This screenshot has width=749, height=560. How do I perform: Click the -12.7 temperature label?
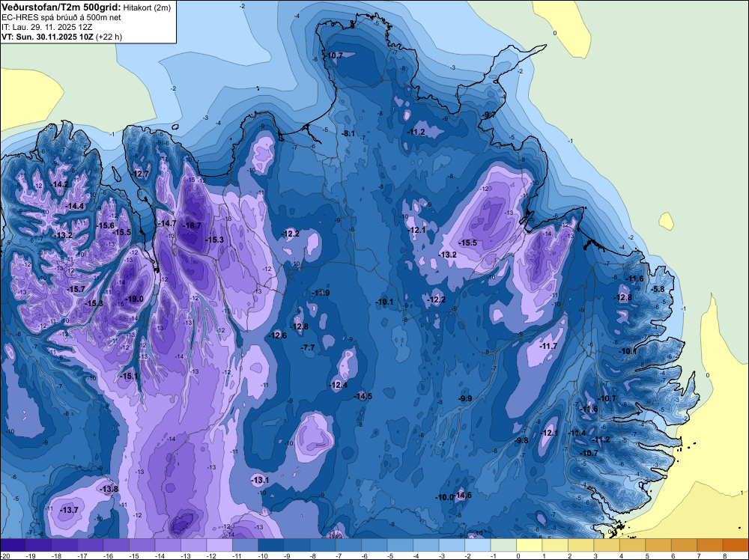pyautogui.click(x=141, y=174)
